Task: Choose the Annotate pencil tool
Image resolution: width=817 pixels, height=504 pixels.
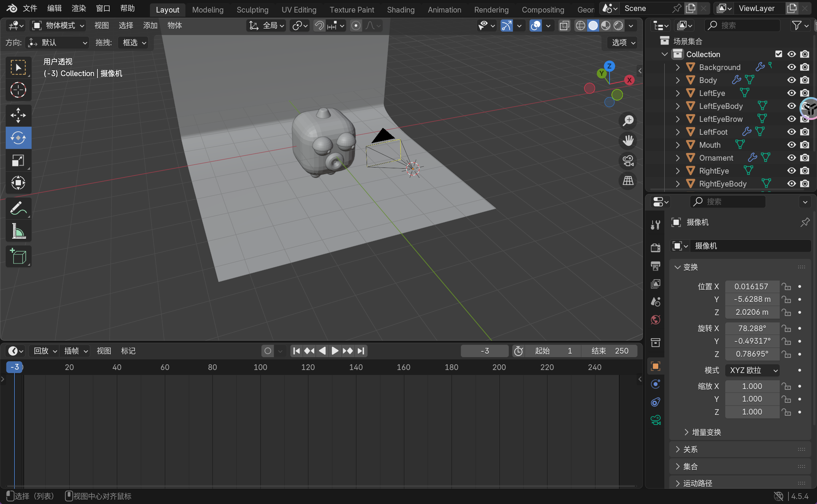Action: click(x=18, y=208)
